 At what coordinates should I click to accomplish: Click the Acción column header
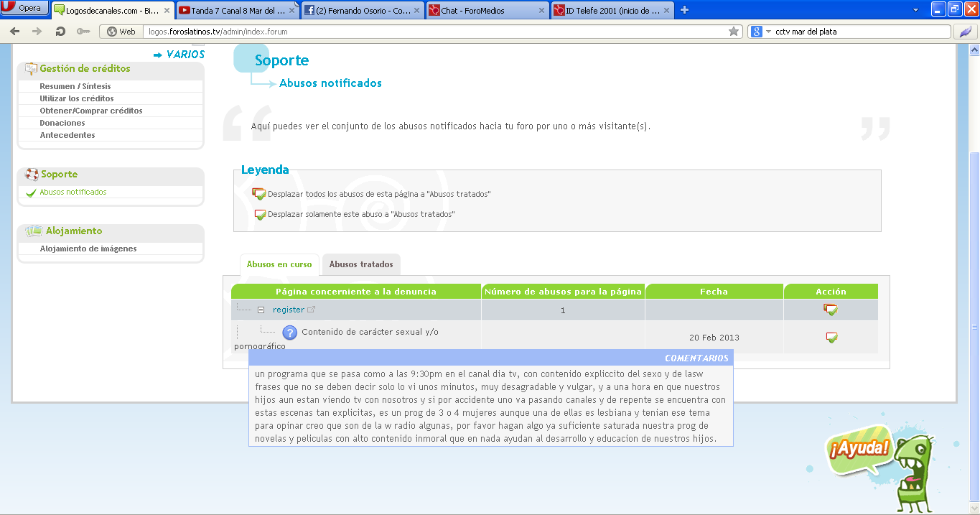pyautogui.click(x=831, y=292)
